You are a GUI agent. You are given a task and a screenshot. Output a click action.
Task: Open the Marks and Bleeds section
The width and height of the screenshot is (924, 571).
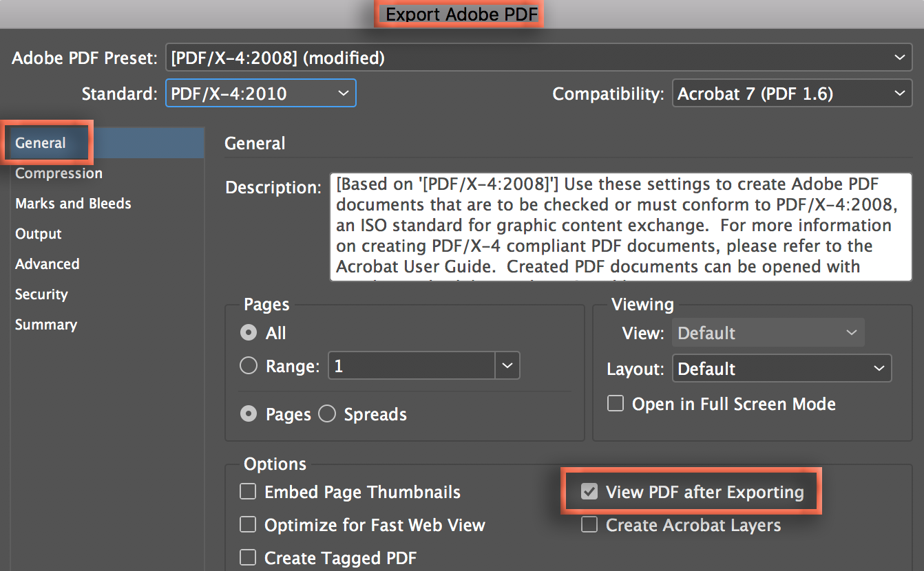[x=73, y=204]
